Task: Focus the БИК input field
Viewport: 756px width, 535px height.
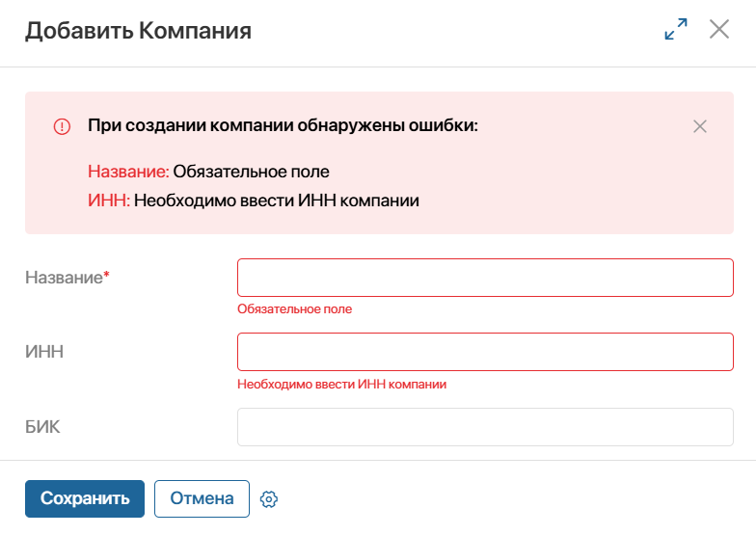Action: 485,427
